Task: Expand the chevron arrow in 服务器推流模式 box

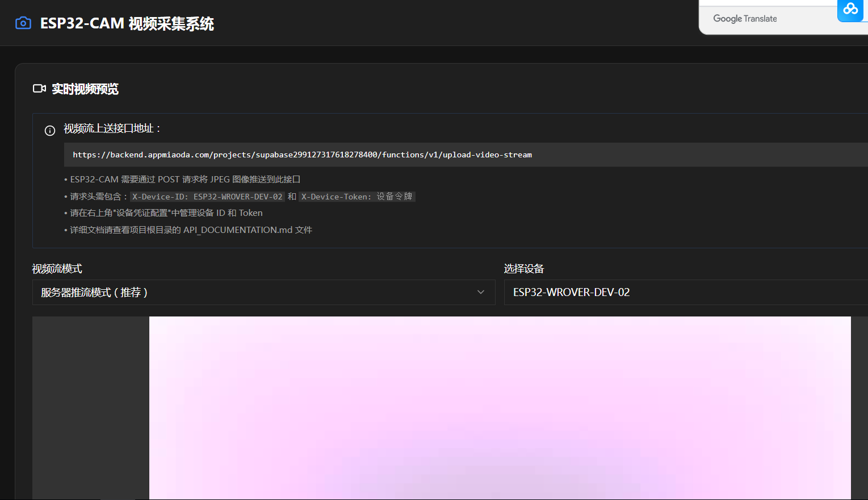Action: coord(481,293)
